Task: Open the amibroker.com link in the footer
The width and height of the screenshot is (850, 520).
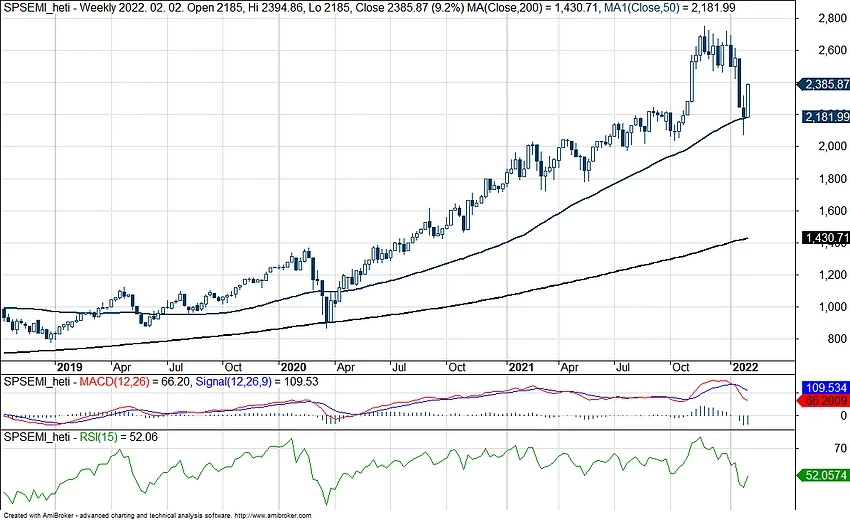Action: tap(273, 516)
